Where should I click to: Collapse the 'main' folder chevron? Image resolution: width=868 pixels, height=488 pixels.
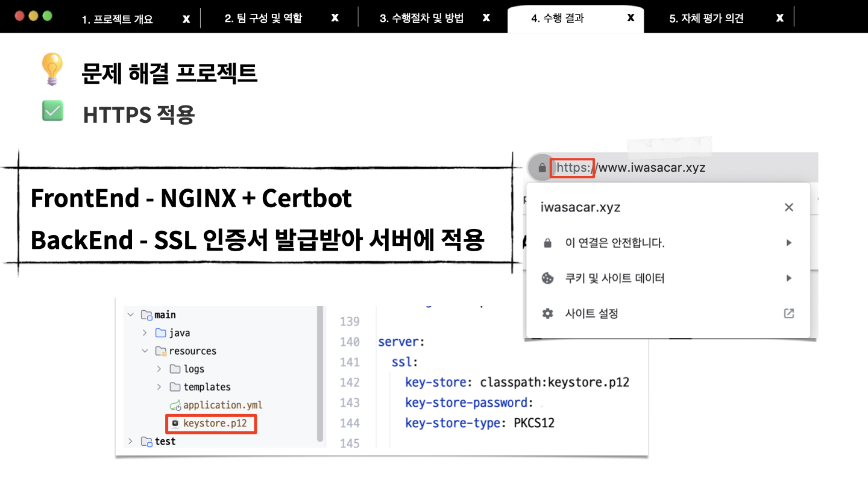click(130, 314)
